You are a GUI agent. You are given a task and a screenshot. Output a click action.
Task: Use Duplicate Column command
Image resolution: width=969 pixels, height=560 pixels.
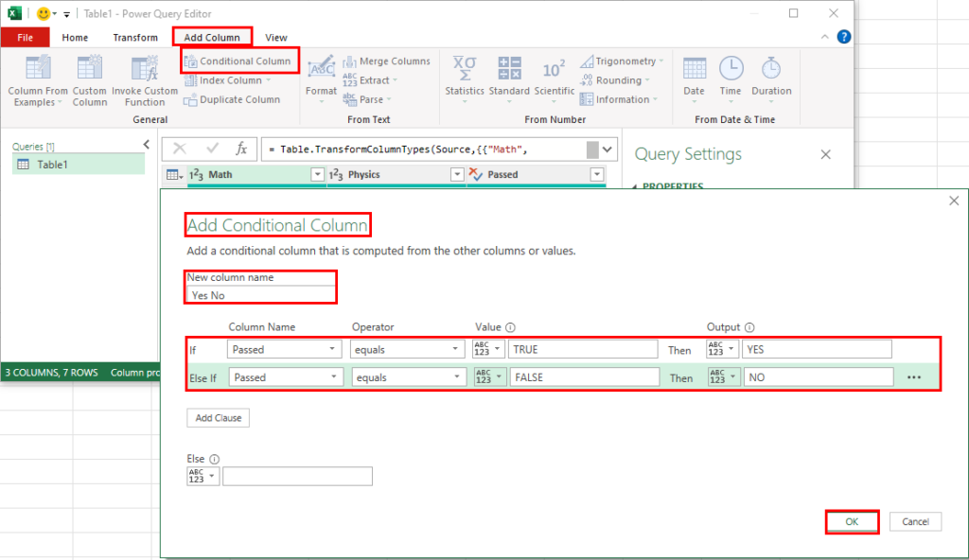click(x=233, y=99)
